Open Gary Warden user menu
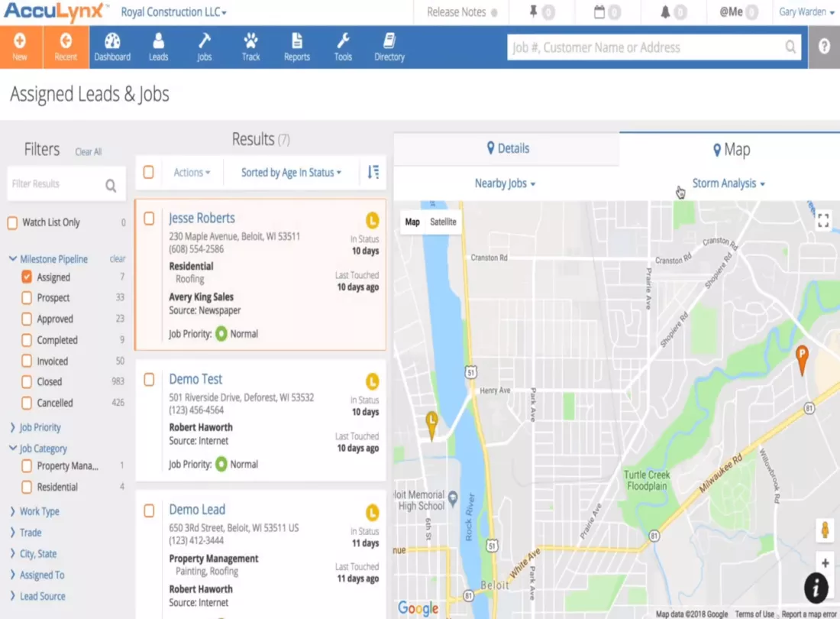840x619 pixels. tap(806, 11)
